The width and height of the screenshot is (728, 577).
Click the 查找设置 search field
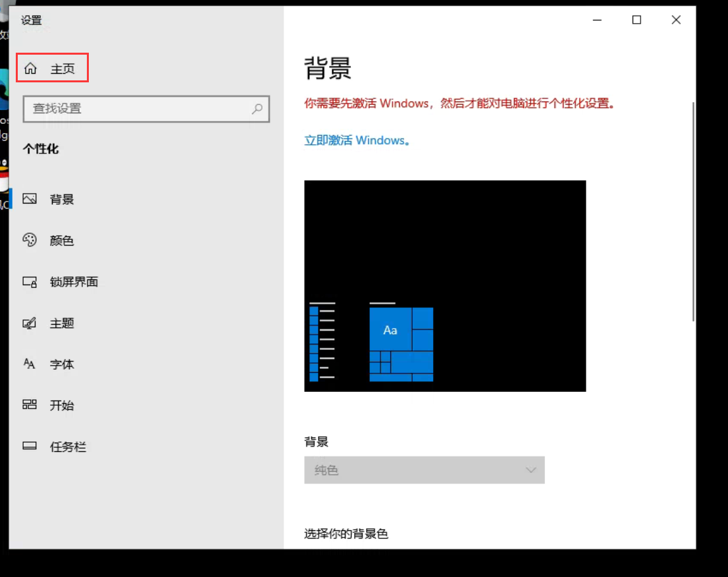[146, 109]
